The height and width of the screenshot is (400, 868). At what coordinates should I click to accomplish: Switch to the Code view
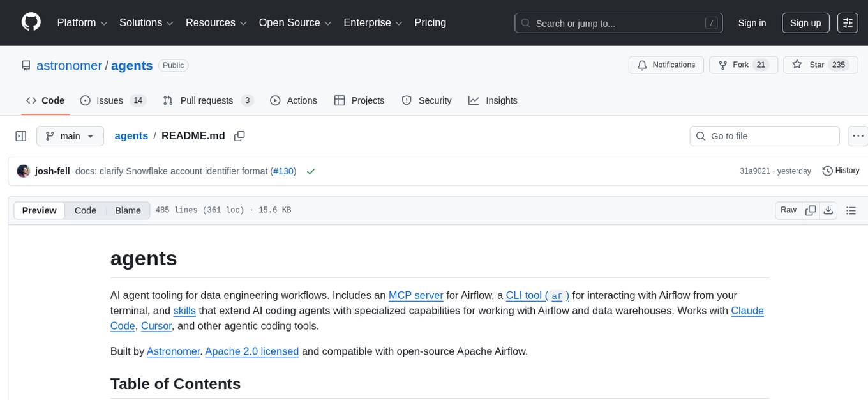85,210
